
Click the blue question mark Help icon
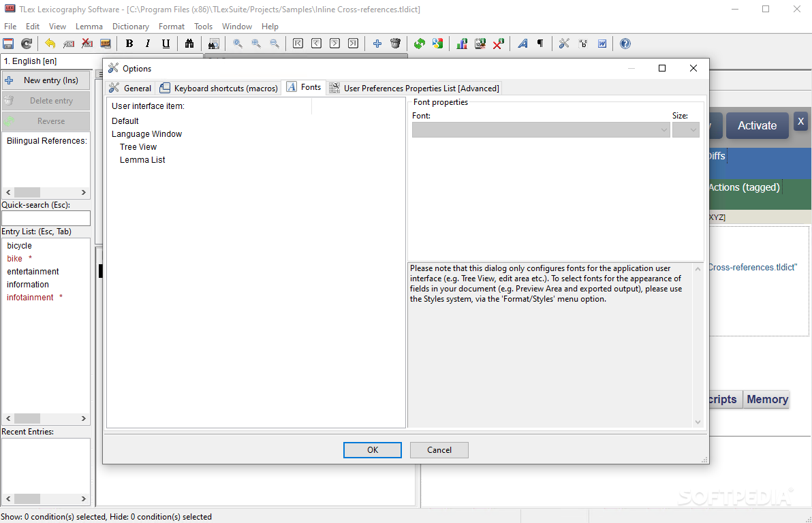point(625,44)
